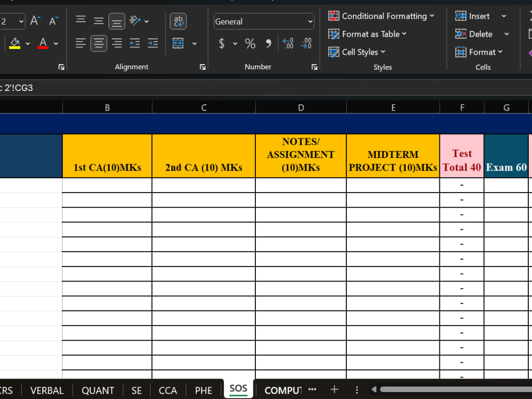Increase decimal places

[288, 44]
